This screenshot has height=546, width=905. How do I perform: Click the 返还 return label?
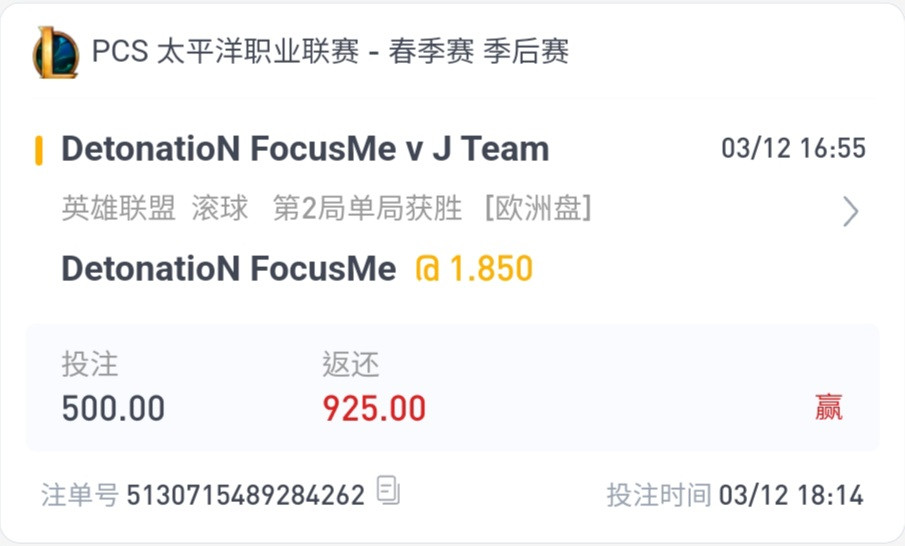[350, 365]
